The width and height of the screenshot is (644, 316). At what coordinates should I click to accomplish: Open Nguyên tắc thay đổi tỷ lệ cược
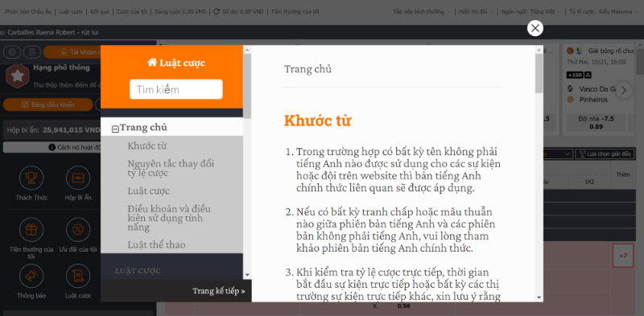coord(171,168)
